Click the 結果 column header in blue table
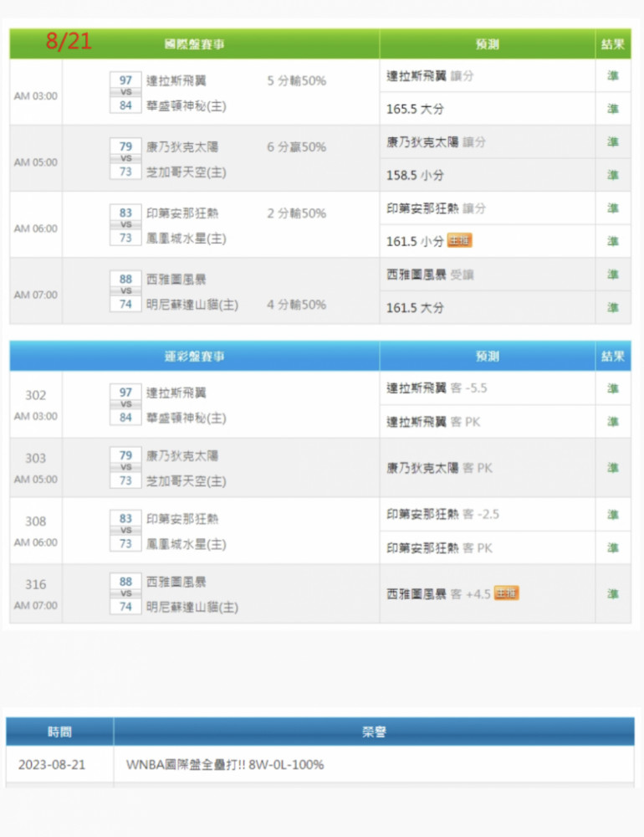 (x=612, y=356)
